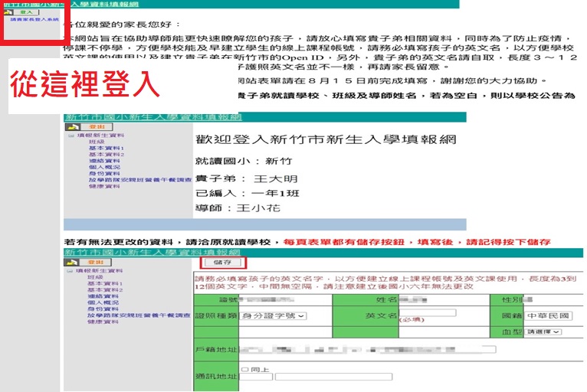Select 連絡資料 in the form page sidebar
This screenshot has width=587, height=392.
[x=103, y=296]
